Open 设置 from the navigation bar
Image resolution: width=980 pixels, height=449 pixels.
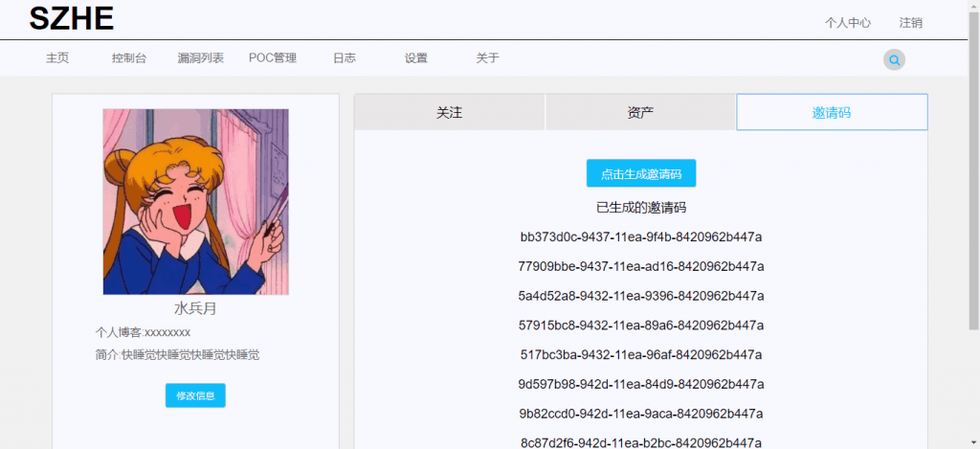(x=416, y=58)
